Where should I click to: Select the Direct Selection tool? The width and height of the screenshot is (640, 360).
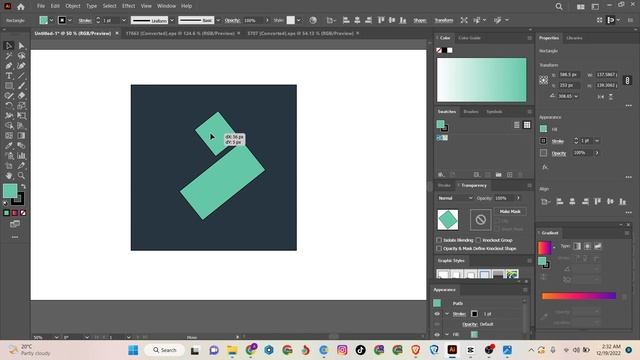coord(21,46)
